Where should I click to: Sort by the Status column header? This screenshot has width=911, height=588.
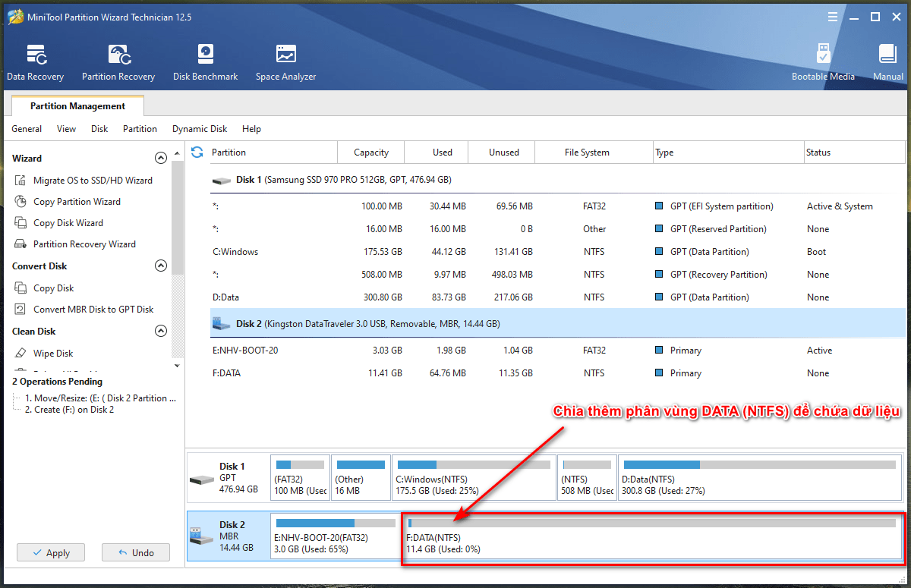click(x=855, y=153)
